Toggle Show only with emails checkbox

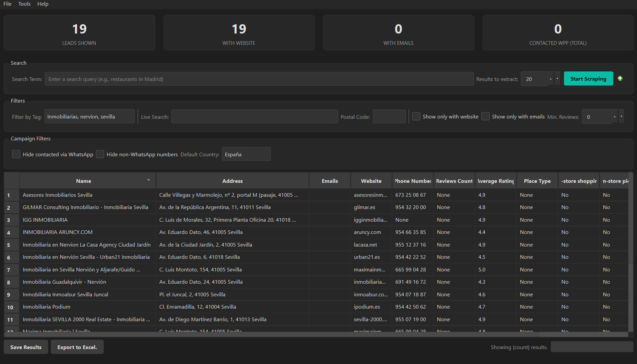pyautogui.click(x=485, y=116)
